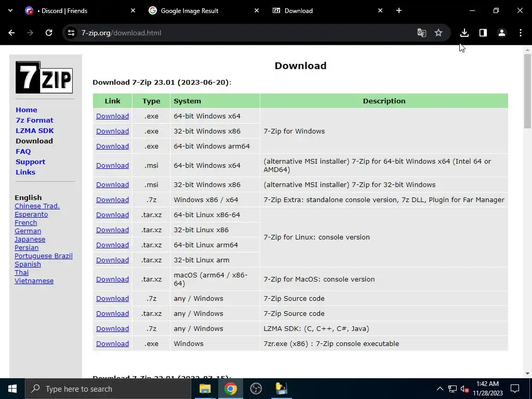Click the browser forward arrow
532x399 pixels.
[30, 33]
